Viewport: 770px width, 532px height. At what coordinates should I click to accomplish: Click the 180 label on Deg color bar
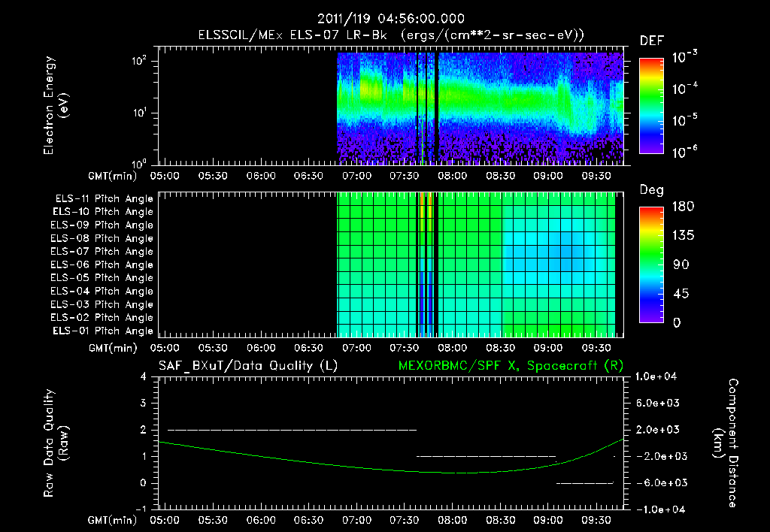683,207
